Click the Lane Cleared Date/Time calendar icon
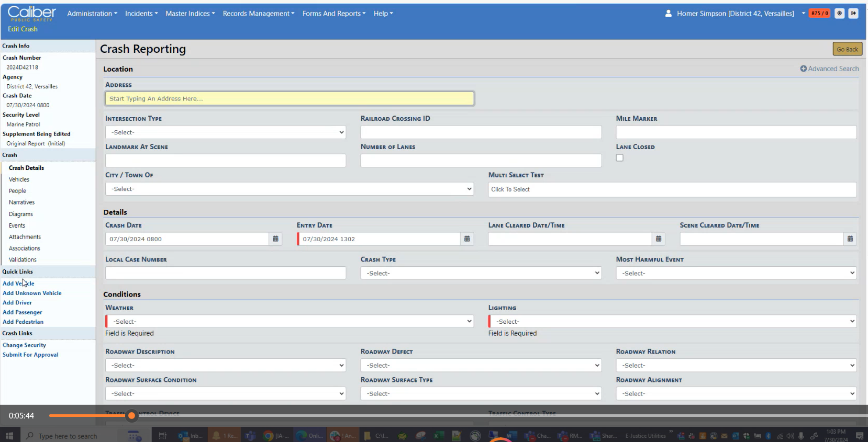This screenshot has height=442, width=868. [659, 239]
